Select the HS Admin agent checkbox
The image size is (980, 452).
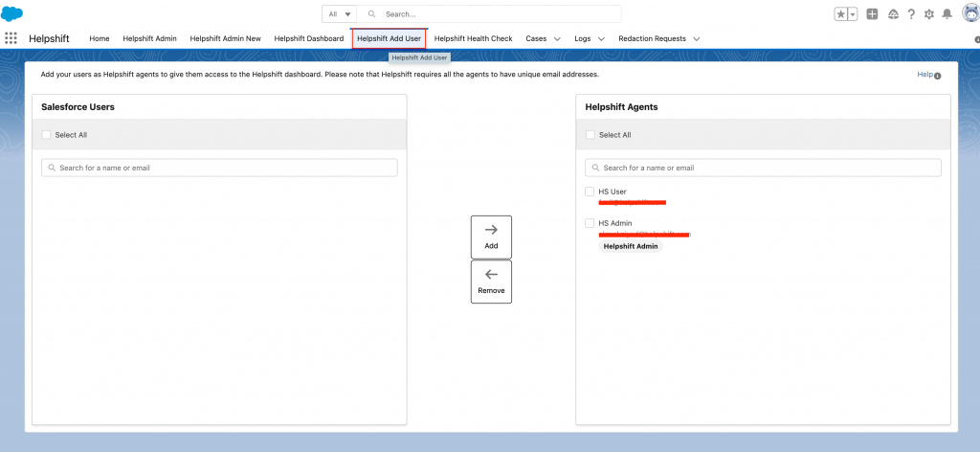point(590,223)
